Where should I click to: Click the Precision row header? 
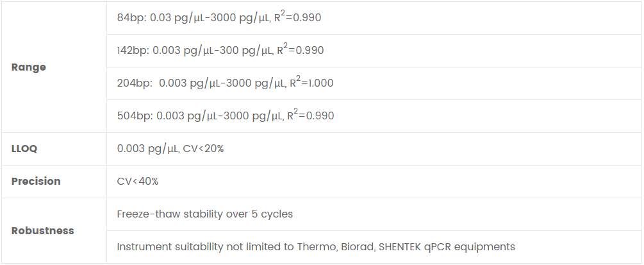click(36, 182)
